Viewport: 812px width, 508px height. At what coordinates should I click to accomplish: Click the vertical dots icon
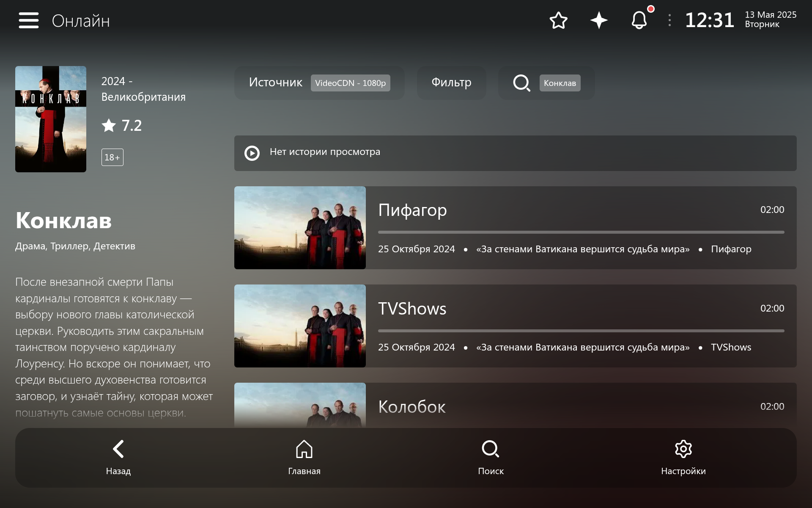(x=669, y=20)
